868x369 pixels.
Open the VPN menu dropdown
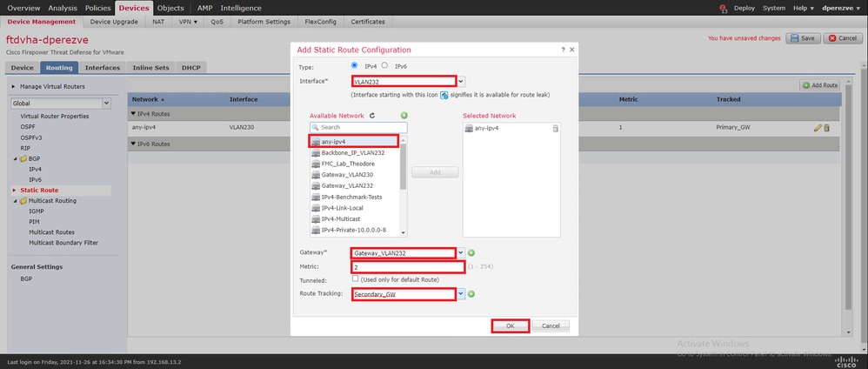(188, 22)
